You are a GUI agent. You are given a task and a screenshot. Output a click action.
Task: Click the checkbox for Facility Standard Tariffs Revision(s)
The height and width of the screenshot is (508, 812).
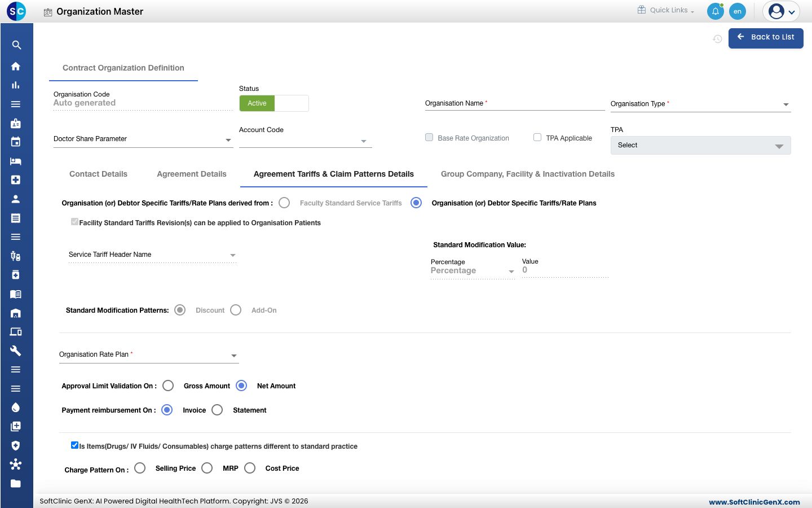(74, 222)
